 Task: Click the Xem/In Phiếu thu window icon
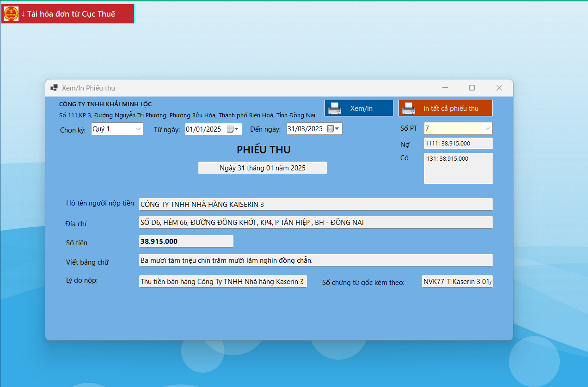pos(54,88)
